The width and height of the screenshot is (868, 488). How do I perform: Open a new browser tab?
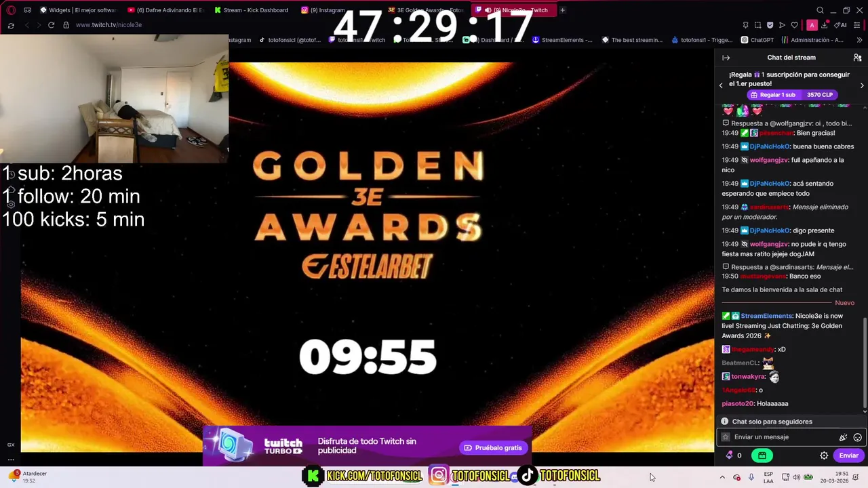[x=562, y=10]
